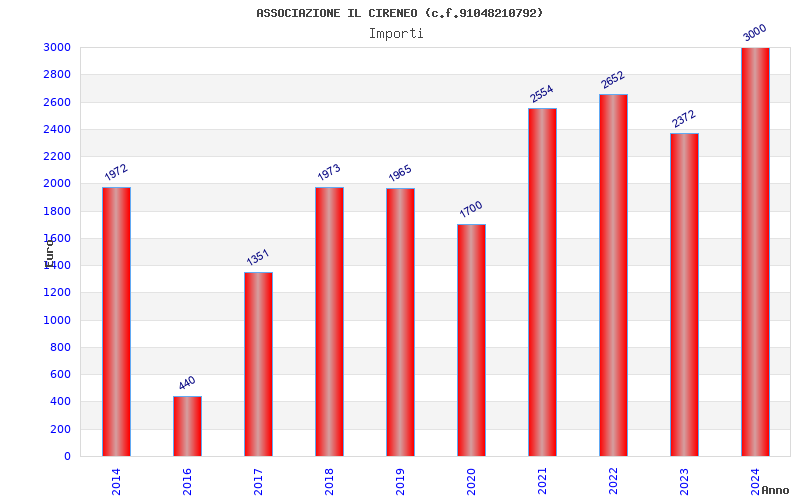Click the 2016 bar in the chart

187,426
